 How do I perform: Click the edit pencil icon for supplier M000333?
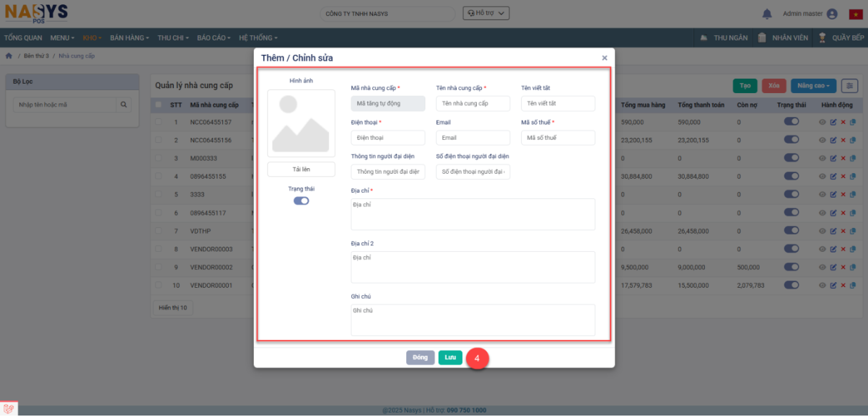[833, 158]
